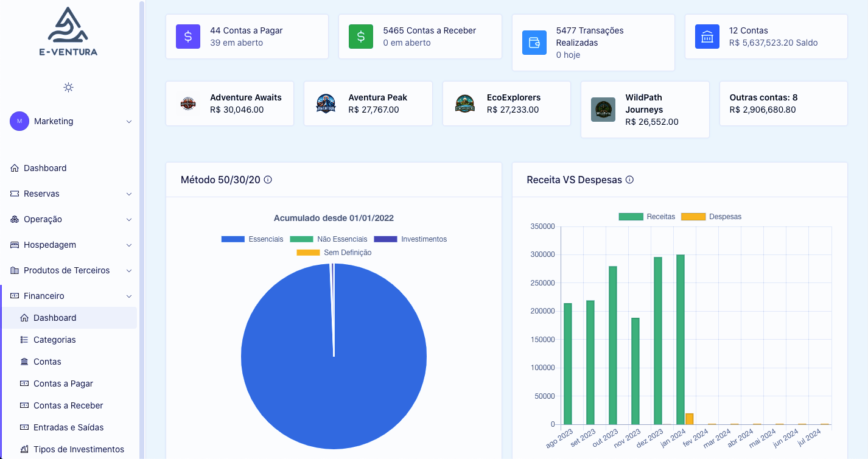Click the info icon beside Receita VS Despesas
The height and width of the screenshot is (459, 868).
click(x=630, y=180)
